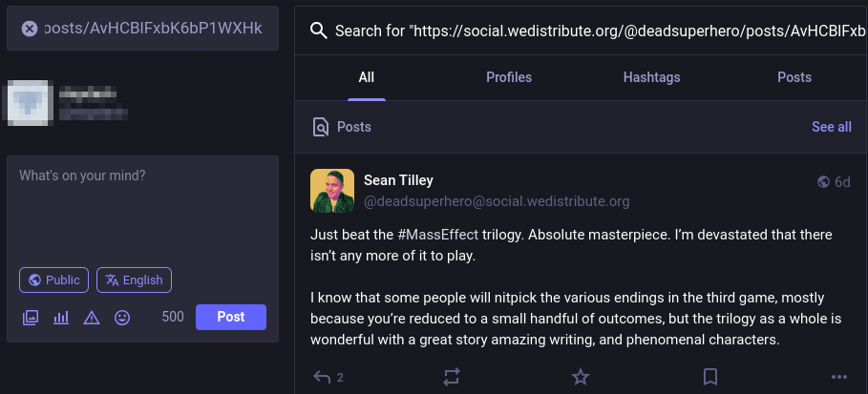Submit with the Post button
Image resolution: width=868 pixels, height=394 pixels.
(231, 317)
